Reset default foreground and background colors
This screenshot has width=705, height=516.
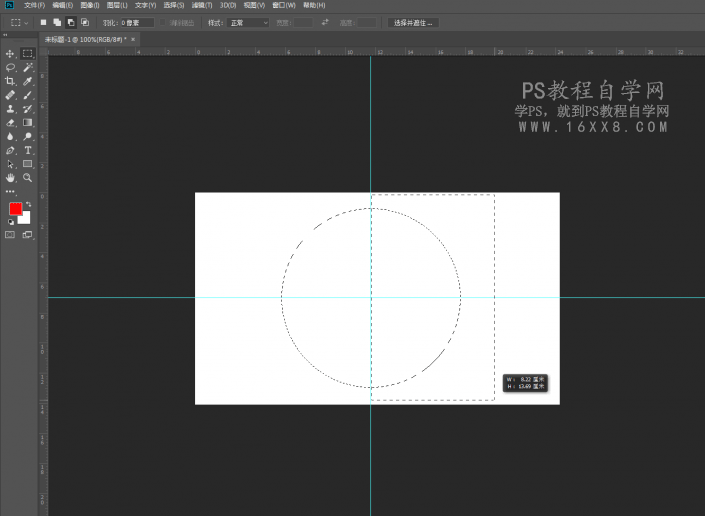click(11, 222)
